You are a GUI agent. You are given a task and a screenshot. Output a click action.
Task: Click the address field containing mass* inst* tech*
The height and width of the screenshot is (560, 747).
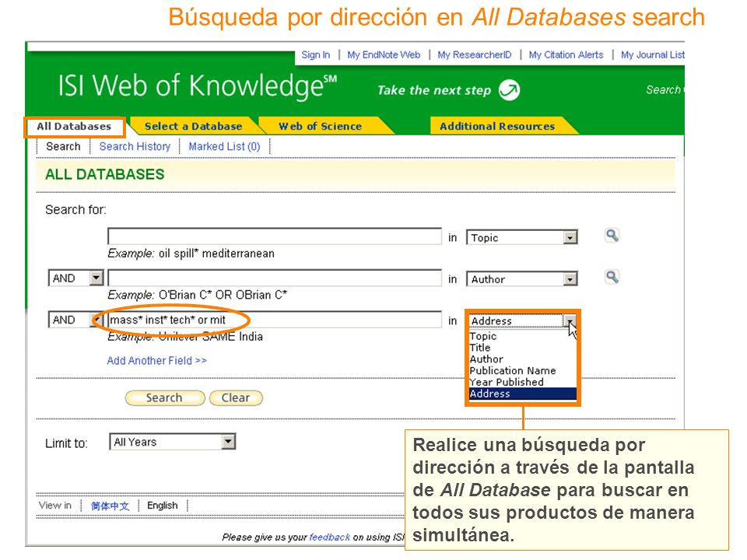(275, 320)
